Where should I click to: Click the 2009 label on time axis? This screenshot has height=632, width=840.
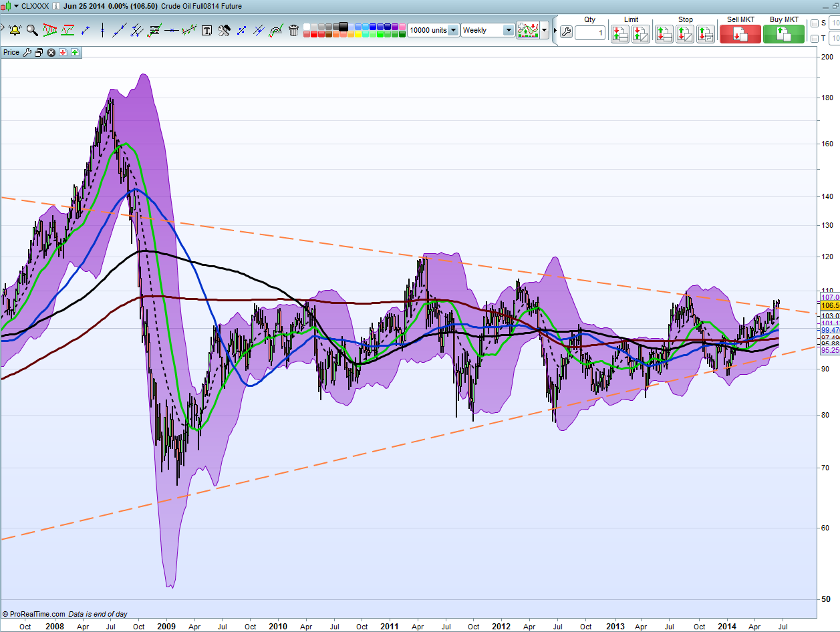pyautogui.click(x=166, y=627)
